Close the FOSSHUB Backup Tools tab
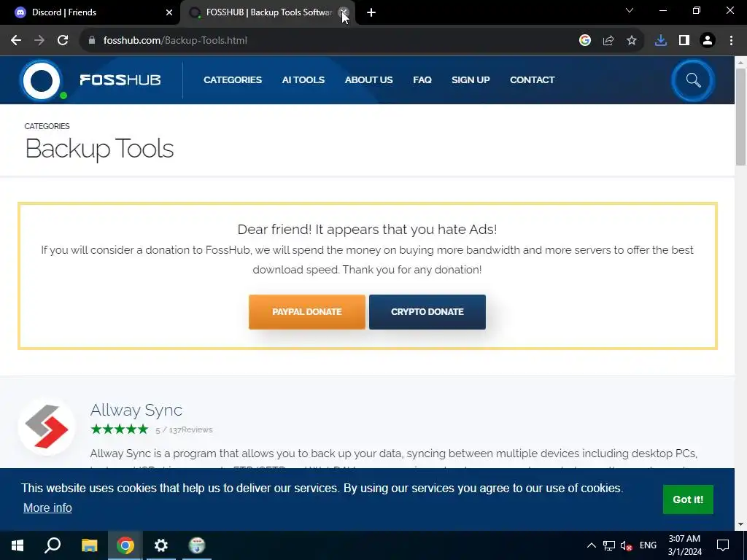 point(344,12)
